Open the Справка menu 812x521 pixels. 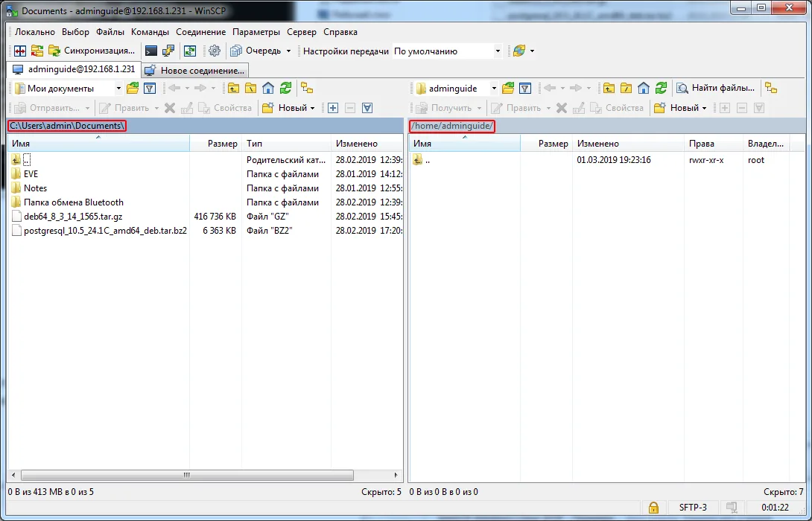pyautogui.click(x=340, y=32)
